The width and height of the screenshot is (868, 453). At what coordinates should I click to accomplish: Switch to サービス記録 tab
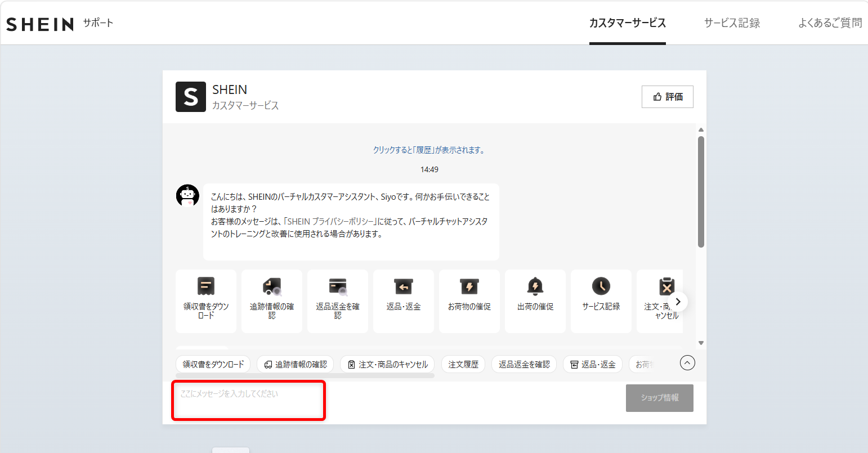[x=732, y=23]
